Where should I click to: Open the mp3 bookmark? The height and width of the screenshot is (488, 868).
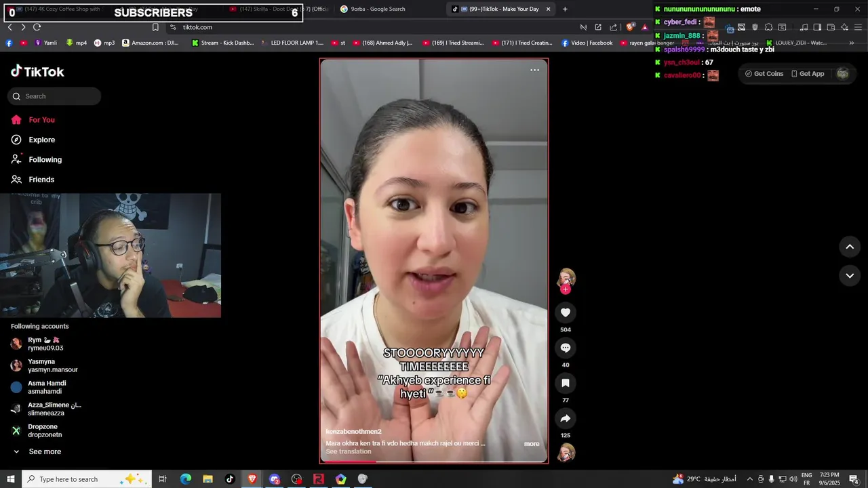pyautogui.click(x=104, y=43)
